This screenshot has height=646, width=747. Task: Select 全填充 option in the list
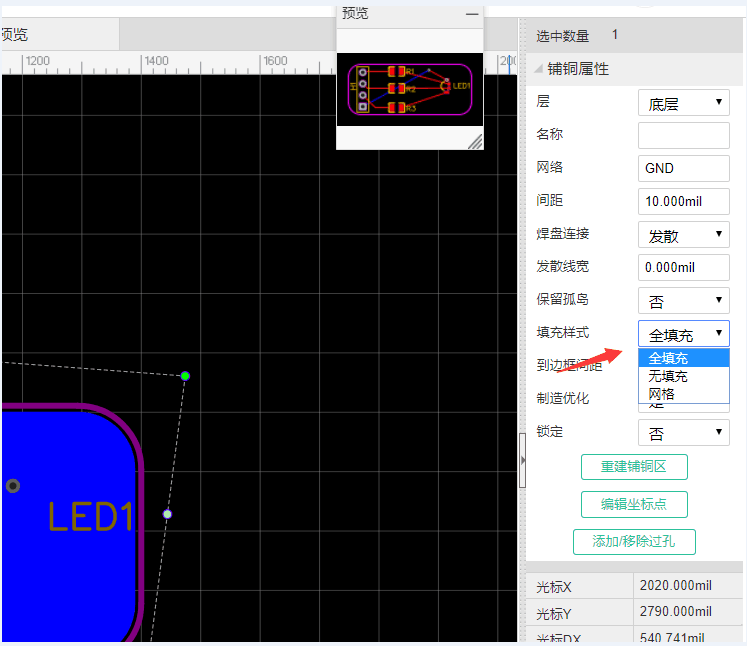668,358
